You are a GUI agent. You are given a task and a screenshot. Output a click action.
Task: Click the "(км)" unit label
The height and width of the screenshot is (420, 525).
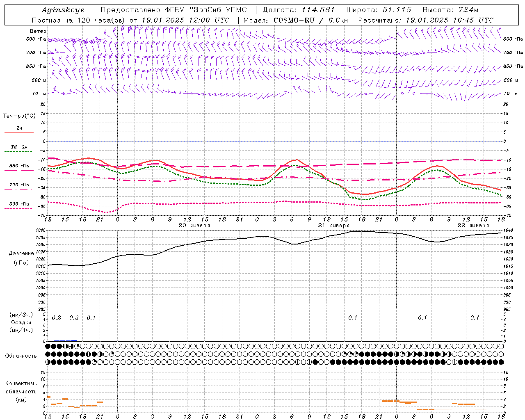[x=21, y=399]
